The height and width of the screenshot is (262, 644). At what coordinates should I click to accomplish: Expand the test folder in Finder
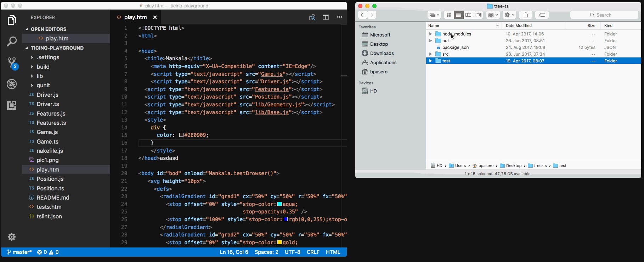tap(430, 61)
